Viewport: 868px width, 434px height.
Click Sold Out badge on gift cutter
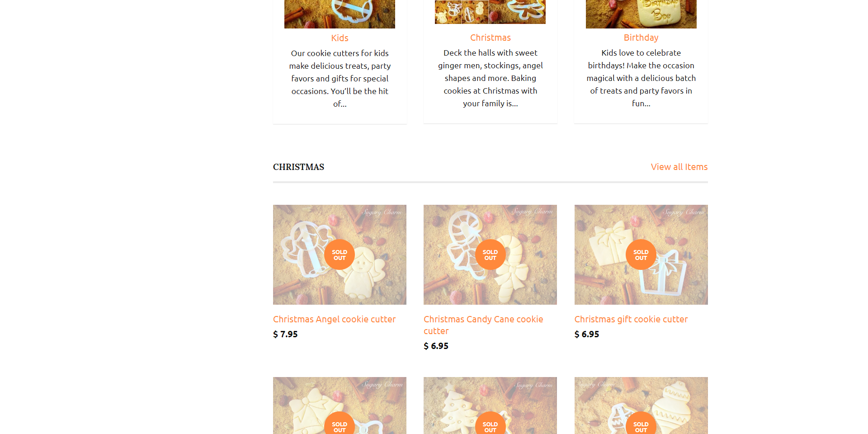[x=641, y=255]
